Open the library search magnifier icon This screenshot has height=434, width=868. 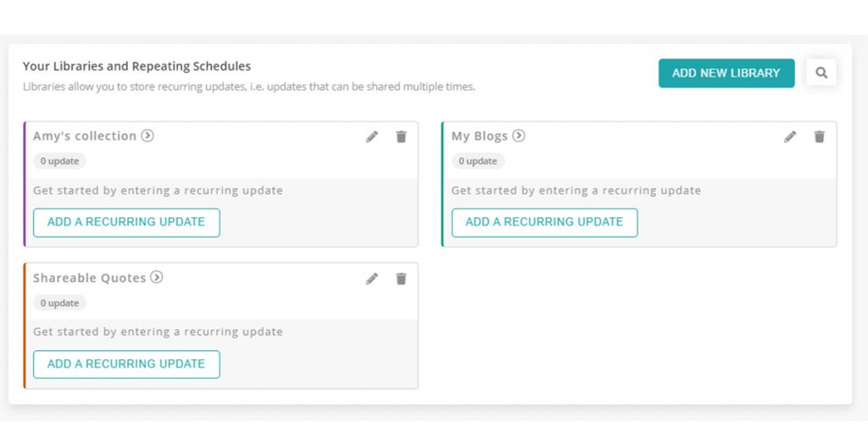pyautogui.click(x=821, y=73)
